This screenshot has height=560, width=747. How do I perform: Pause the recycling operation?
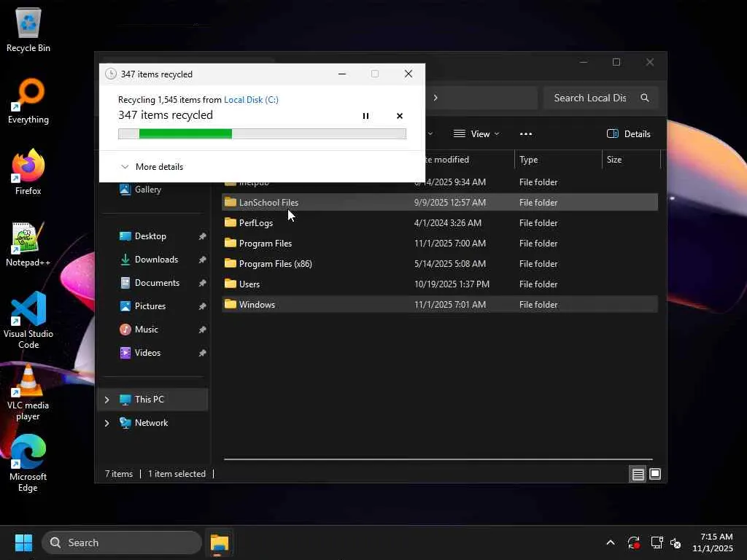point(365,116)
